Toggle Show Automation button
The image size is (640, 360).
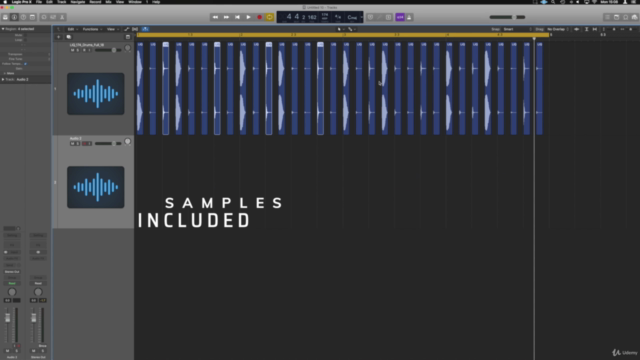coord(127,29)
